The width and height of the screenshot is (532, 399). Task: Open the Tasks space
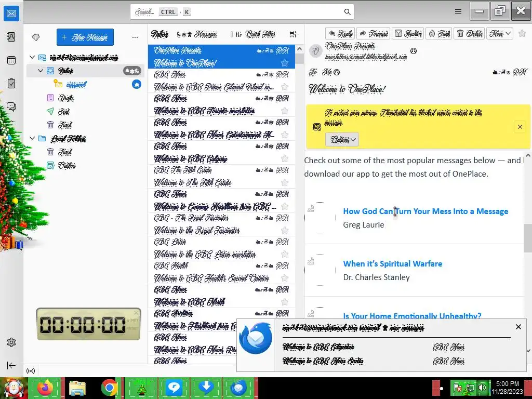(x=11, y=84)
